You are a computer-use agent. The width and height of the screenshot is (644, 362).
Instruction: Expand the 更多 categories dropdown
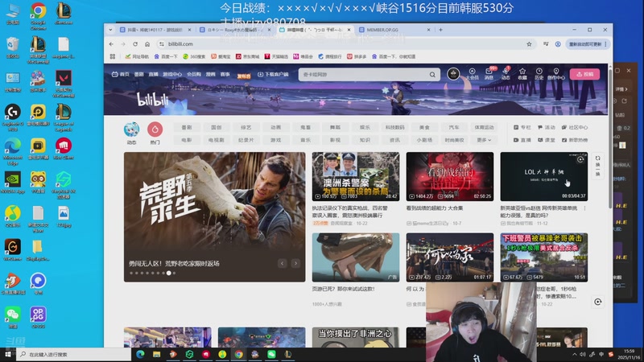click(484, 140)
